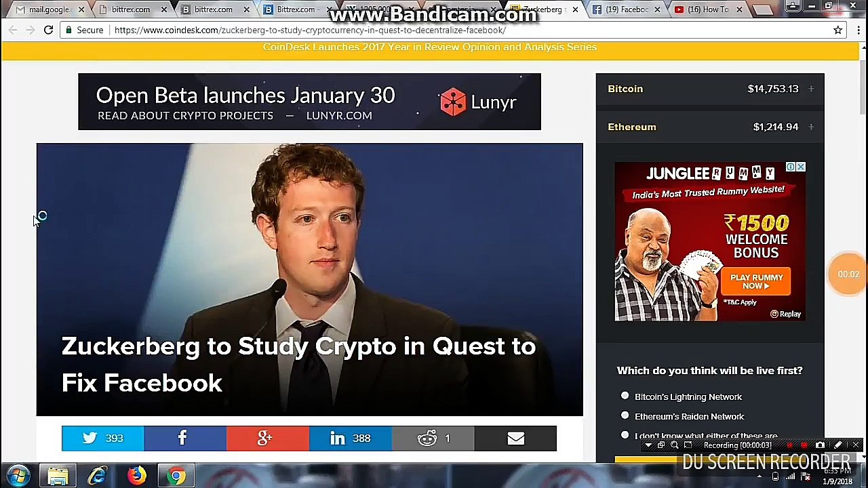The width and height of the screenshot is (868, 488).
Task: Expand the Bitcoin price row
Action: 810,89
